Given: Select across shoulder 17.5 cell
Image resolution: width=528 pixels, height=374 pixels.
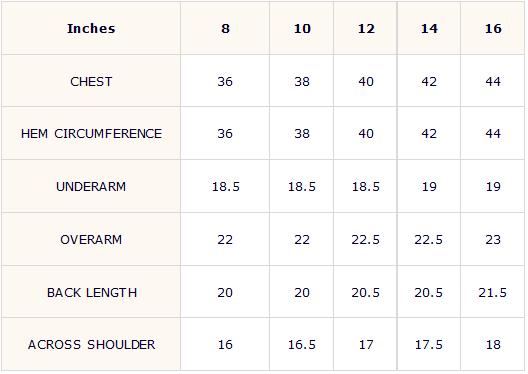Looking at the screenshot, I should [429, 344].
